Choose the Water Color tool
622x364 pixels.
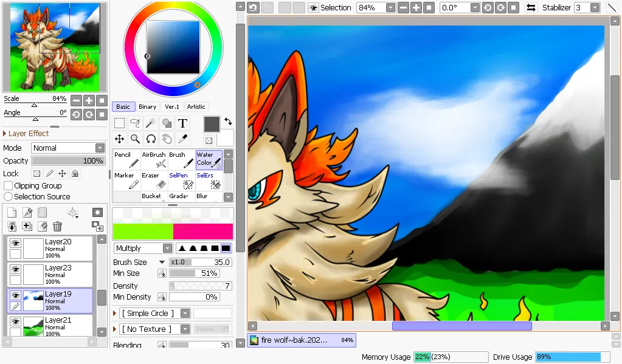(x=209, y=160)
